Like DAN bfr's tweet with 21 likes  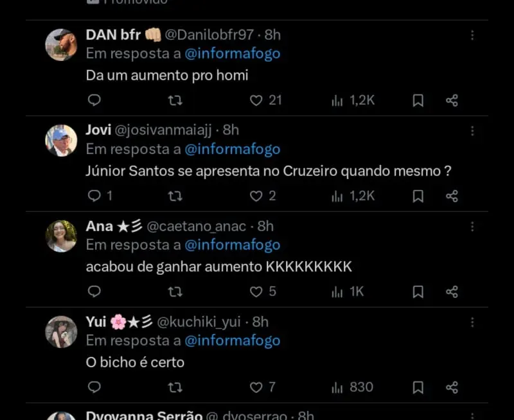pos(256,100)
